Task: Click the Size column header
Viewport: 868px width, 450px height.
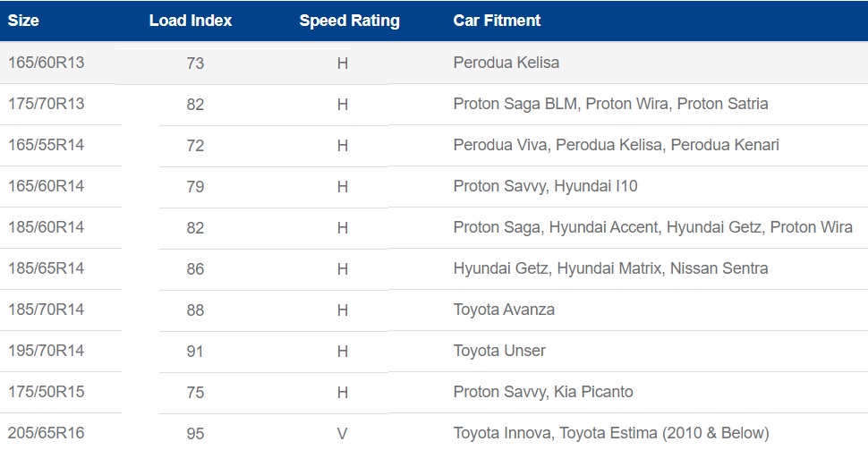Action: (x=23, y=21)
